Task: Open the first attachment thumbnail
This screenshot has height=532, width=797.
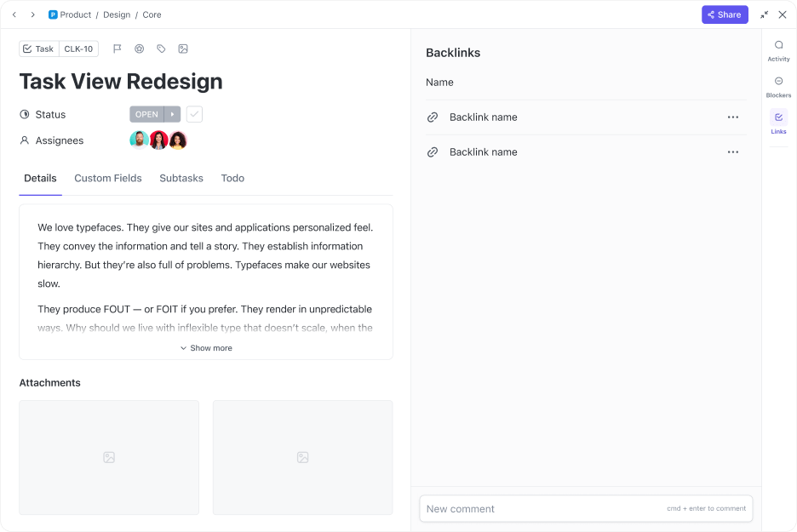Action: pyautogui.click(x=109, y=457)
